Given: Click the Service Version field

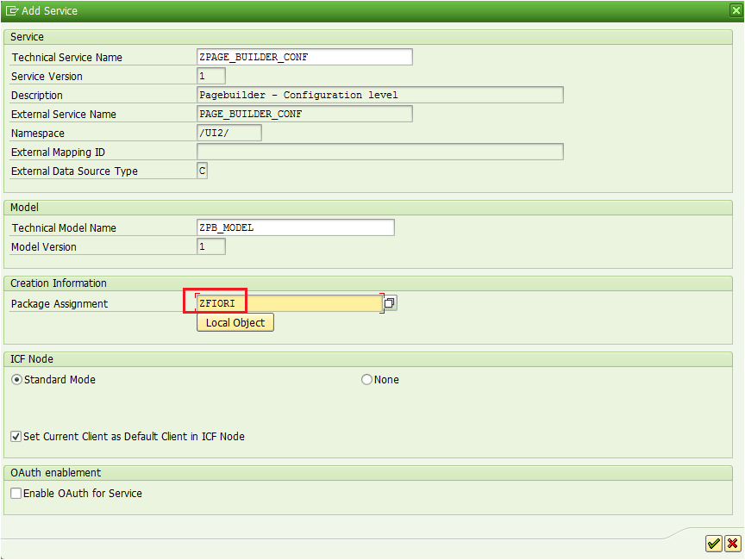Looking at the screenshot, I should pyautogui.click(x=211, y=76).
